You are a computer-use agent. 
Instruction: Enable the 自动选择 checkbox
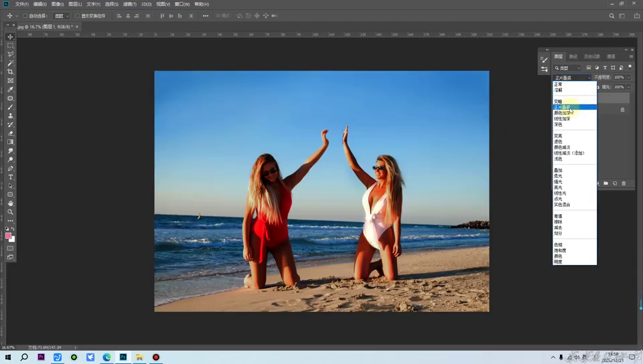[25, 15]
